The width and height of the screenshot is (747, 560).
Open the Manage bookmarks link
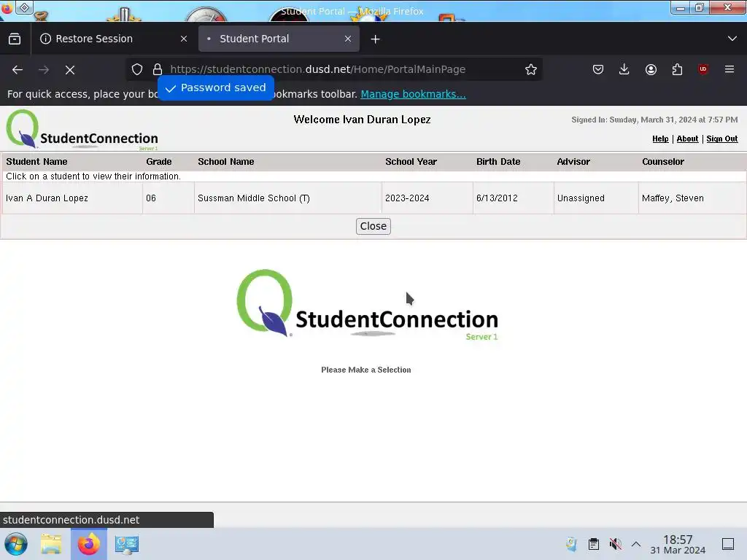[413, 94]
